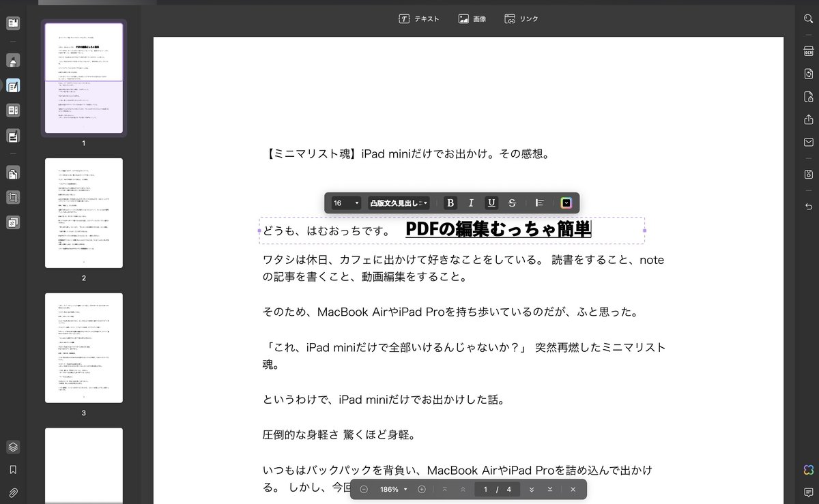Select the Edit PDF tool in left sidebar

point(13,86)
